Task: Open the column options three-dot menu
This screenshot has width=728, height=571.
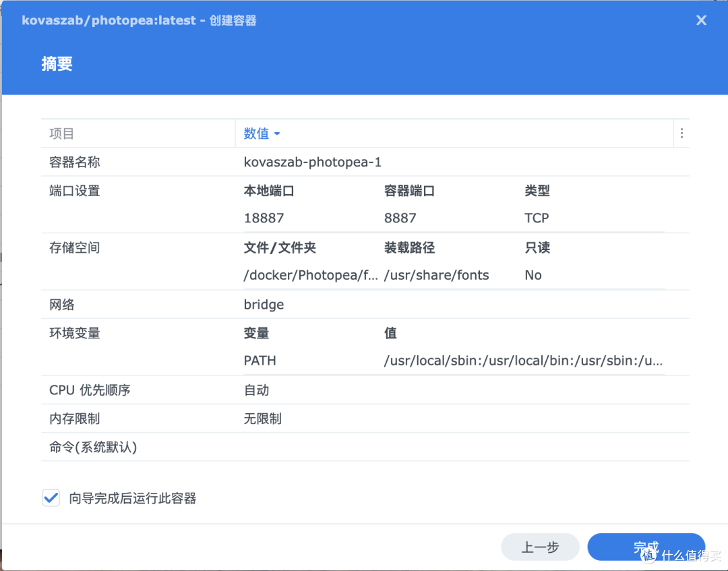Action: (681, 133)
